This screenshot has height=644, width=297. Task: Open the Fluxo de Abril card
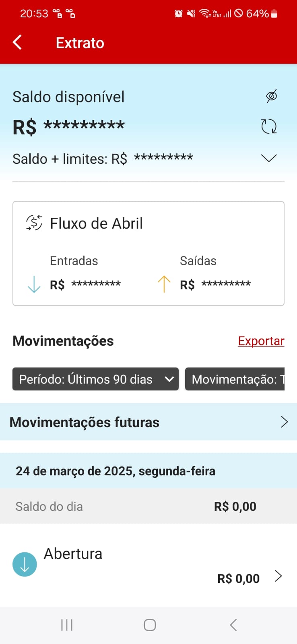point(148,253)
